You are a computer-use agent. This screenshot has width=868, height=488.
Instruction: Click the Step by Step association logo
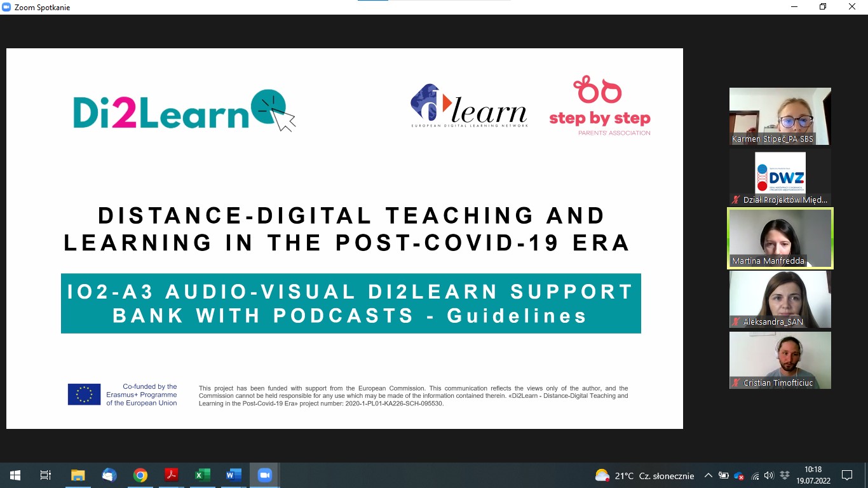click(600, 105)
